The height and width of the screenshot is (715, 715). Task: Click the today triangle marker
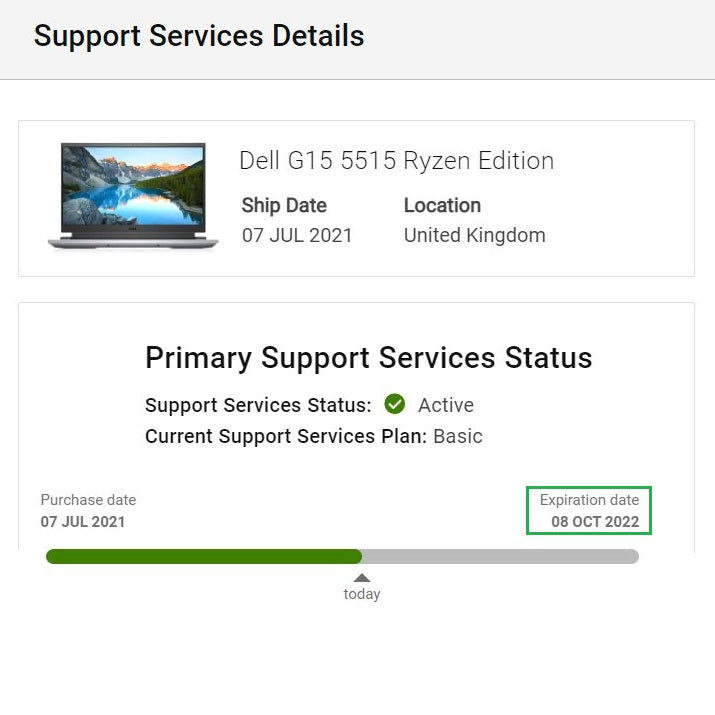[x=362, y=578]
